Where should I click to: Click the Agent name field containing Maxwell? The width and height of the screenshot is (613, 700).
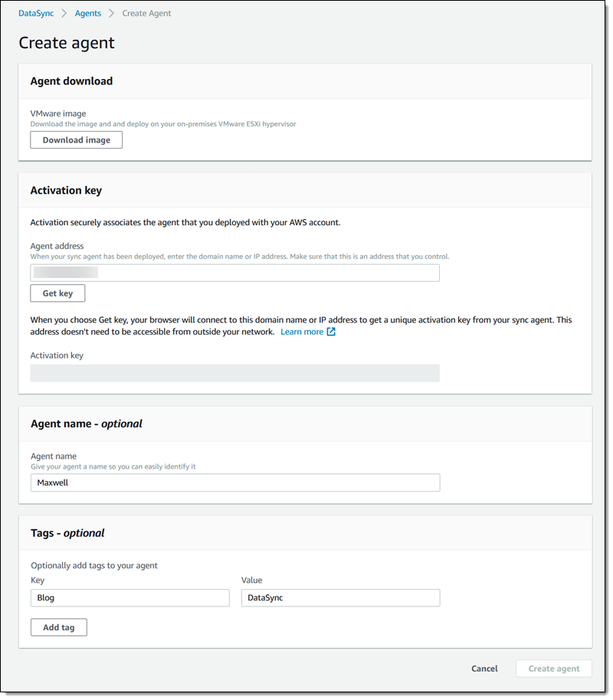tap(234, 482)
